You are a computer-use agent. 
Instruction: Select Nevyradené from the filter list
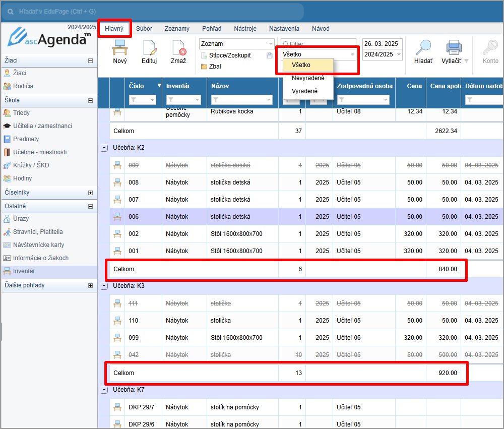[x=308, y=78]
